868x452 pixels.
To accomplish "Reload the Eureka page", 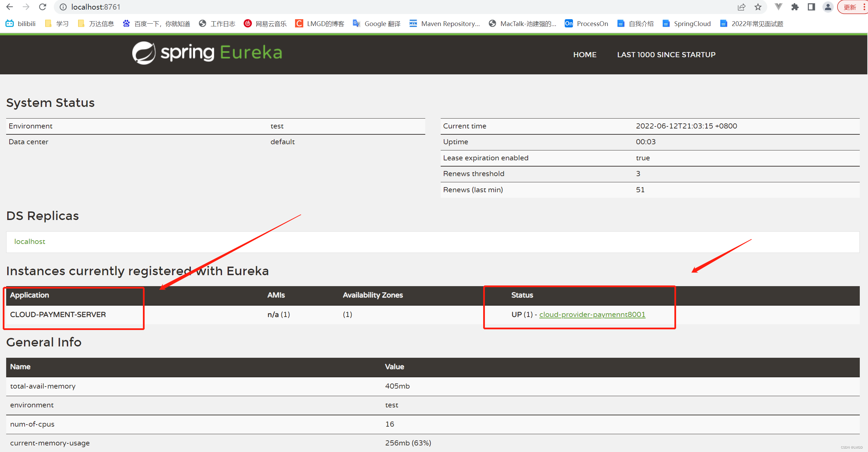I will (x=42, y=7).
